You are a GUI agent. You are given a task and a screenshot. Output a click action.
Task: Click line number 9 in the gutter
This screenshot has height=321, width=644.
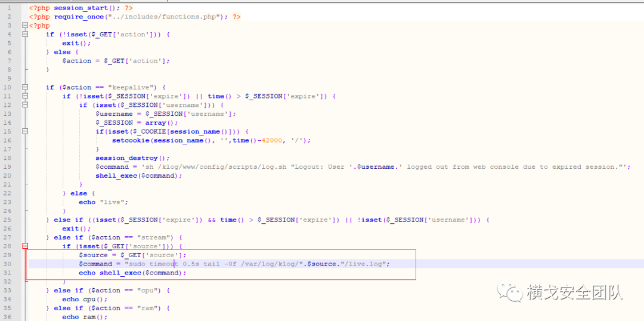[9, 79]
